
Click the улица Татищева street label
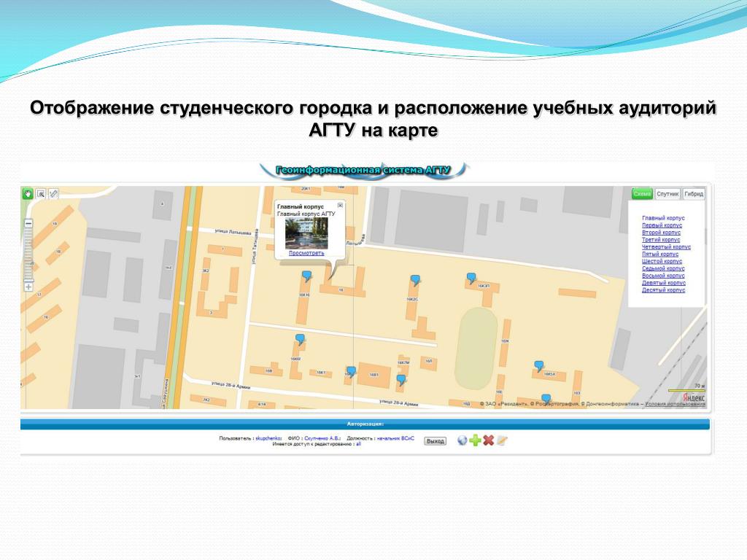pyautogui.click(x=255, y=247)
